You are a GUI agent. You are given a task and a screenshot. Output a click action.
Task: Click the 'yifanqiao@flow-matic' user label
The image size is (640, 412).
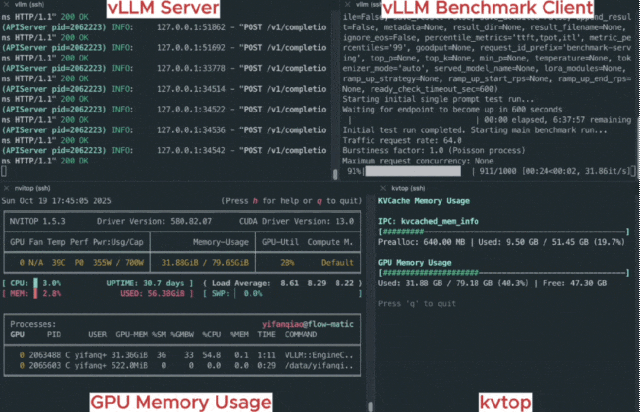[308, 324]
